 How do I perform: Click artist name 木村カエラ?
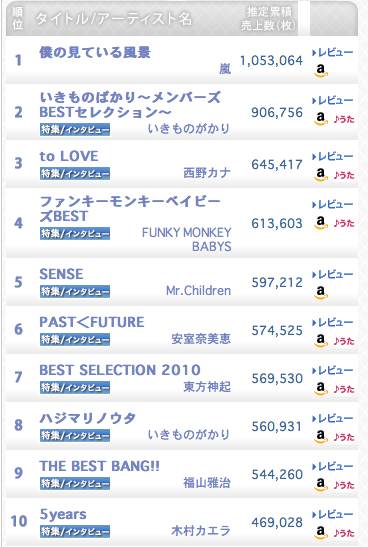pos(201,531)
